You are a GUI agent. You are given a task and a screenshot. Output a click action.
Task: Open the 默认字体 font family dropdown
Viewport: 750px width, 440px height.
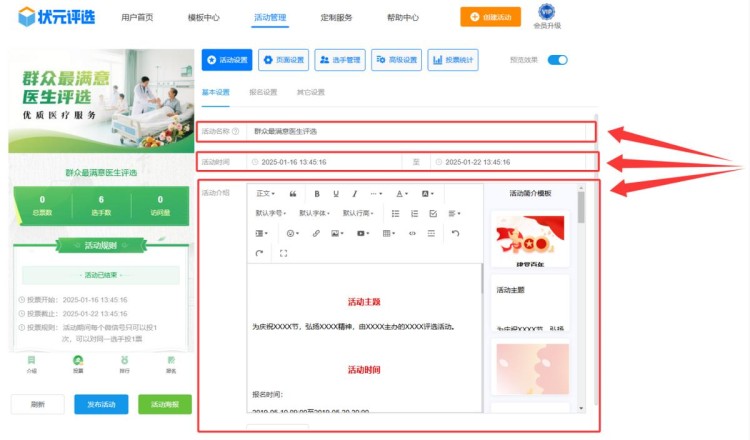(x=315, y=213)
